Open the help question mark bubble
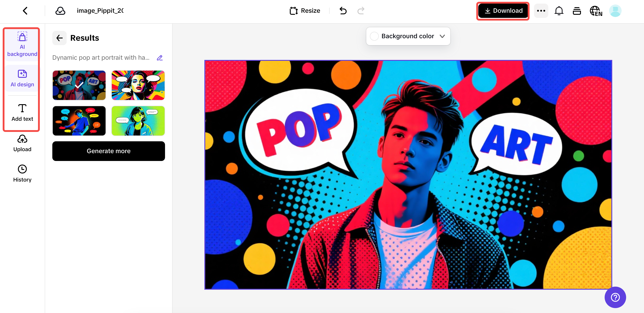This screenshot has height=313, width=644. tap(615, 297)
